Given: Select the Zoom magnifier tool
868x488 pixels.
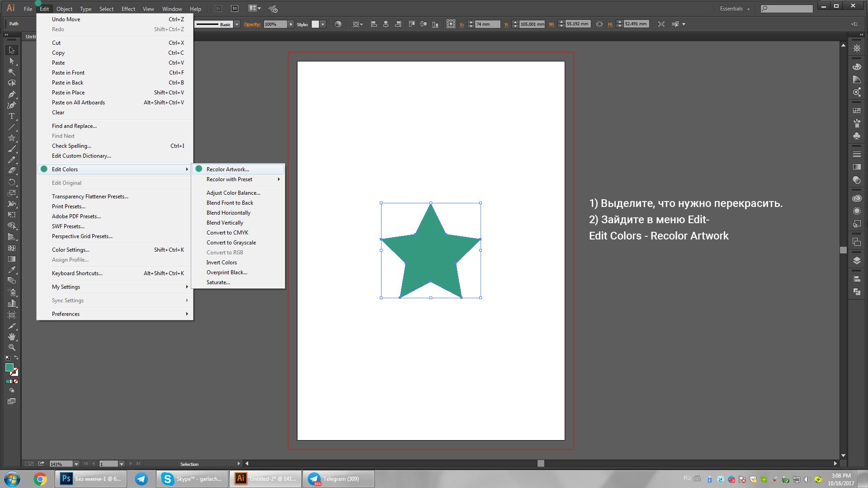Looking at the screenshot, I should click(12, 347).
